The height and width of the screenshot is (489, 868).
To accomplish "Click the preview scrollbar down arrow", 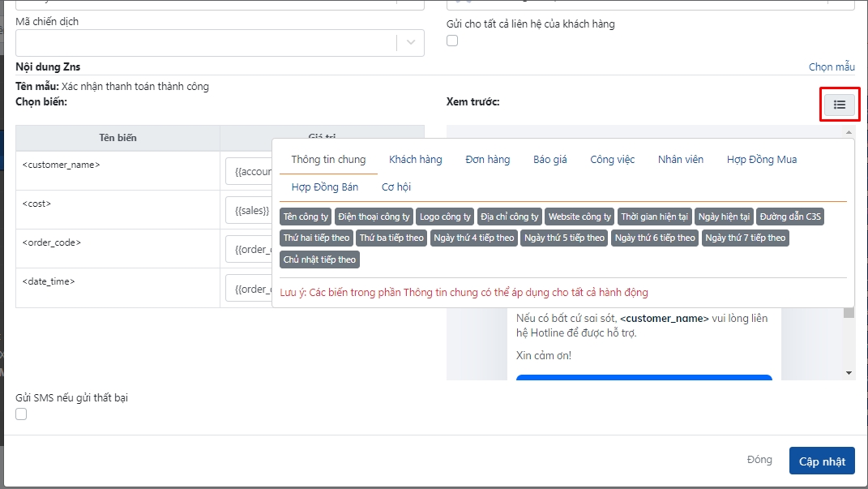I will [849, 372].
